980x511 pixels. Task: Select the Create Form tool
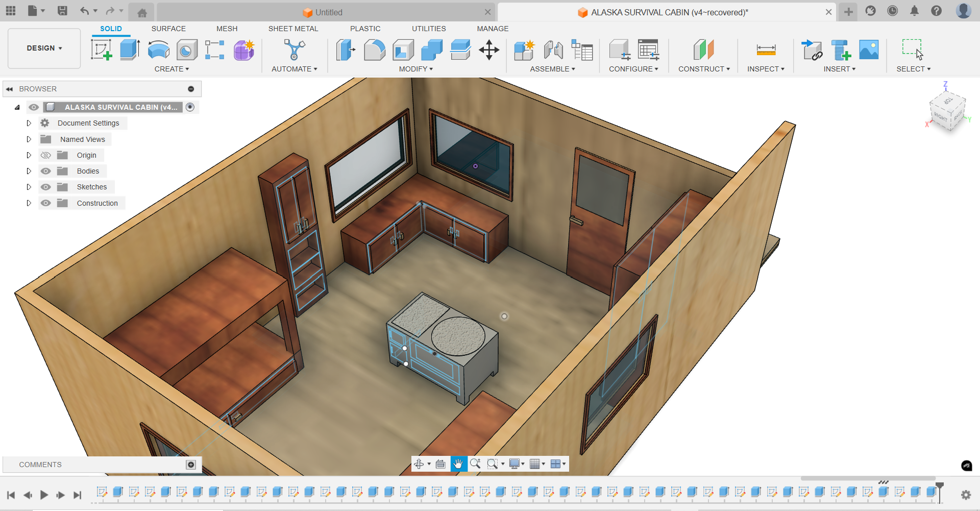(244, 50)
